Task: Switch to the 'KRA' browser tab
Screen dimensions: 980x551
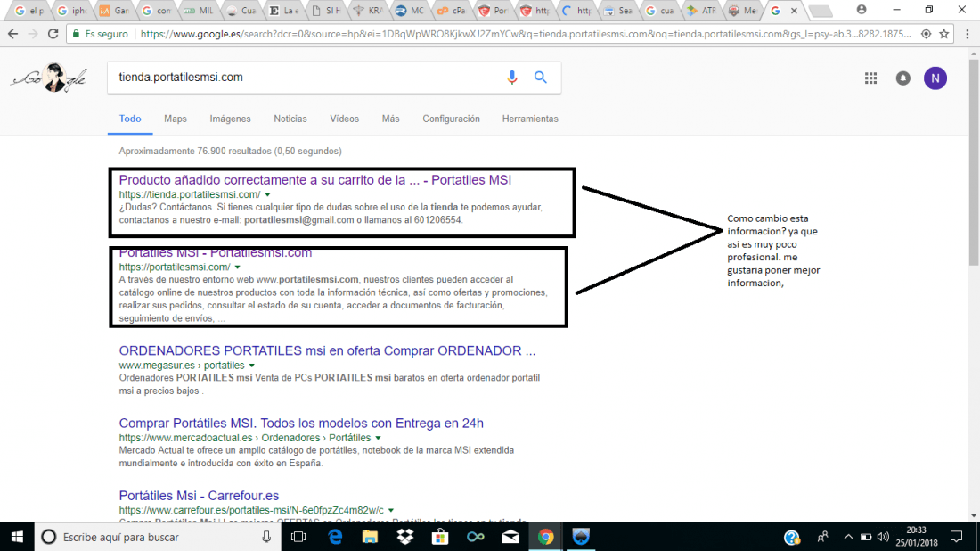Action: tap(369, 11)
